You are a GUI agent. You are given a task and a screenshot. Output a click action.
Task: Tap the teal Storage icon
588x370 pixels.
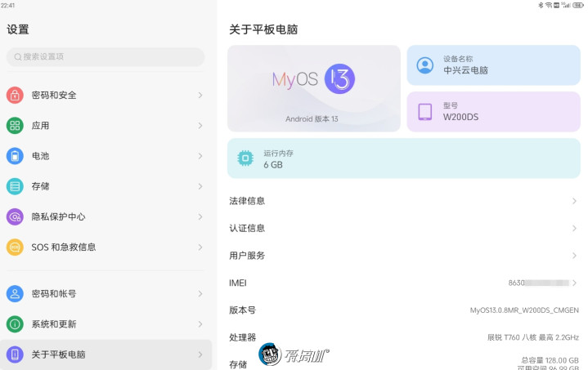(15, 186)
